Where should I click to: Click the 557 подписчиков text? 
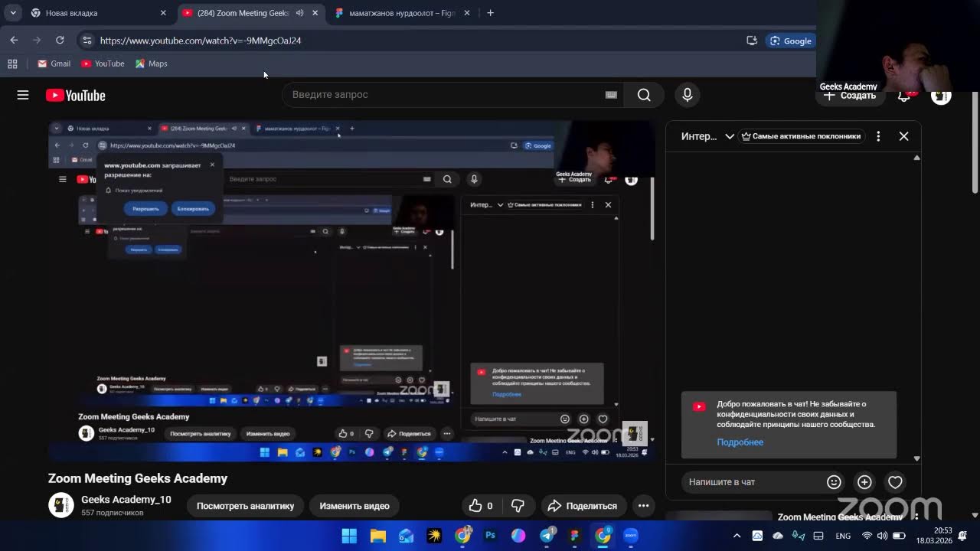coord(112,513)
